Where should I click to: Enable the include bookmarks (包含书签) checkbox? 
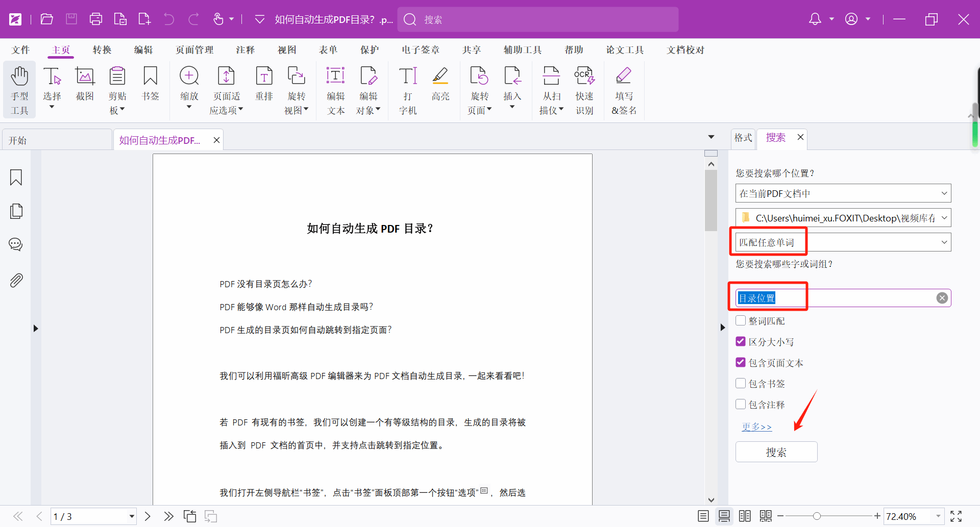point(741,384)
